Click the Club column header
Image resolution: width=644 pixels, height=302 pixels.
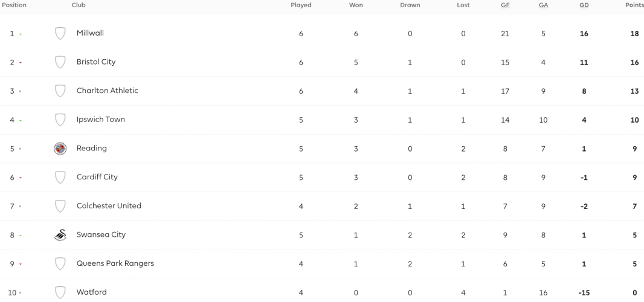(x=79, y=5)
